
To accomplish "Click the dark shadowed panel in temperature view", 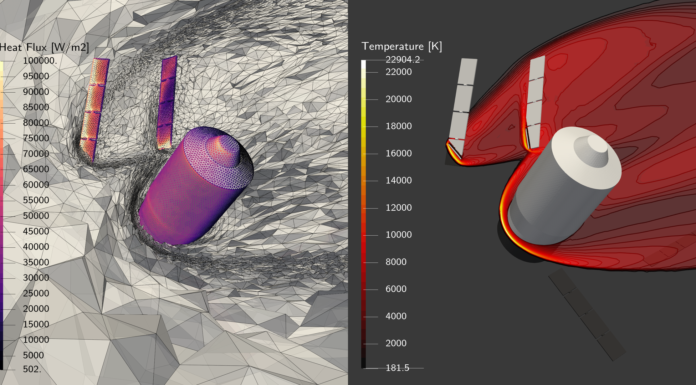I will pos(587,314).
